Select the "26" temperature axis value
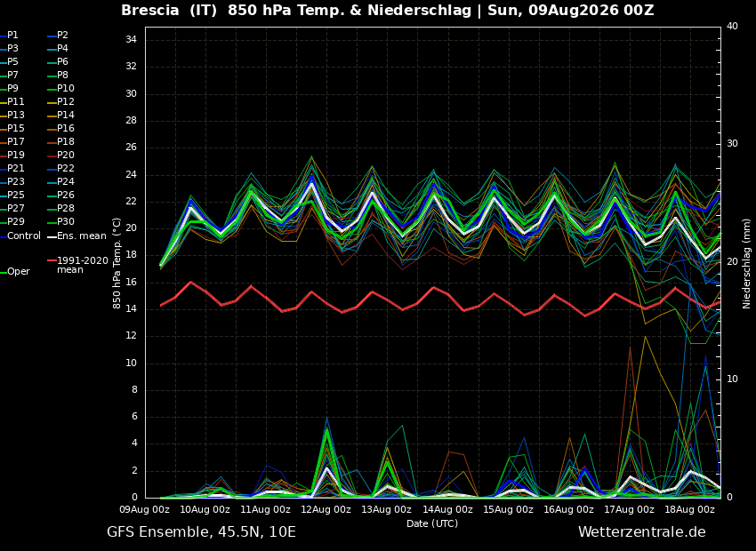 point(131,148)
